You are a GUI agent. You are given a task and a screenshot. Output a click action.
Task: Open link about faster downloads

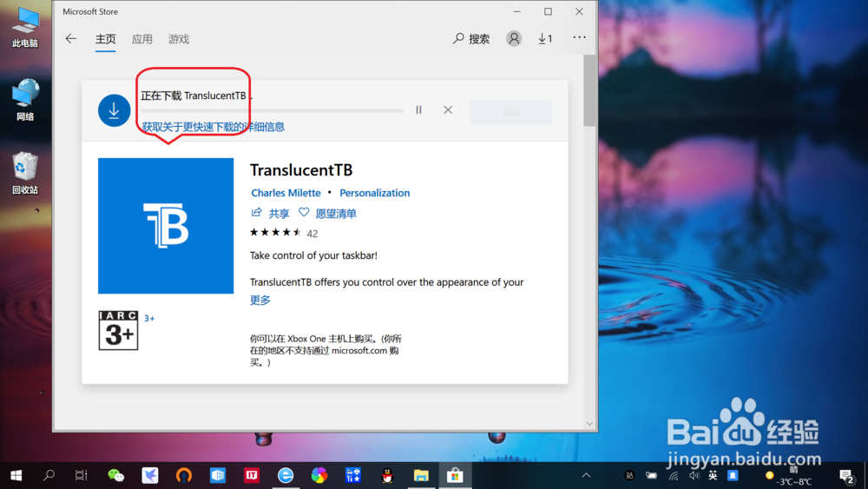tap(214, 127)
